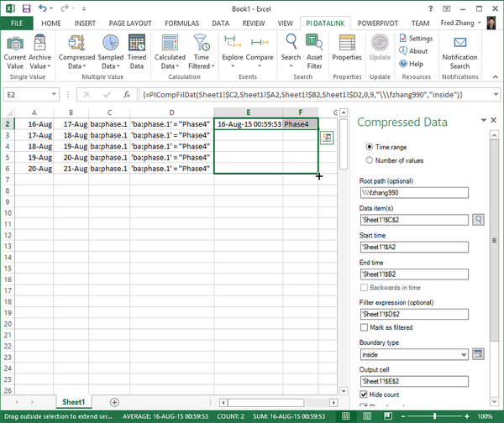Enable the Mark as filtered checkbox
Screen dimensions: 504x423
pos(364,326)
